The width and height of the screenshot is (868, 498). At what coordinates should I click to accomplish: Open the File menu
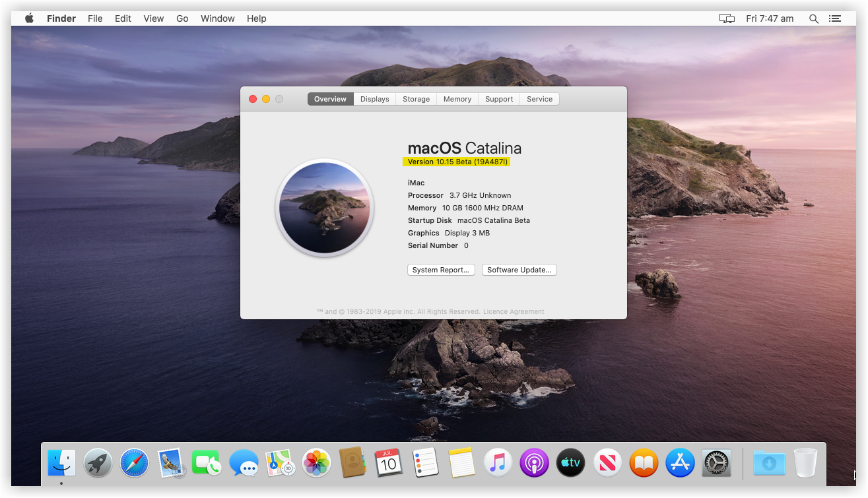95,18
